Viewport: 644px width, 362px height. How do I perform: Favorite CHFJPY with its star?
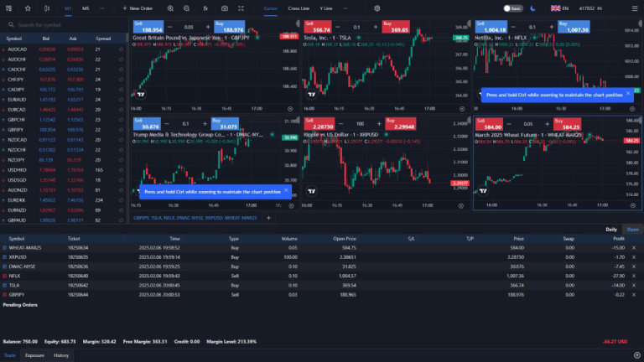tap(121, 80)
